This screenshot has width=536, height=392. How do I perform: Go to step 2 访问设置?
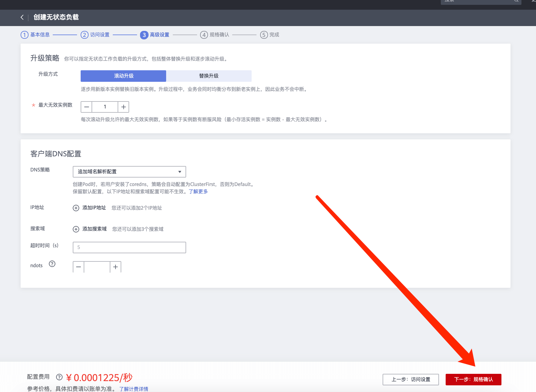[95, 35]
